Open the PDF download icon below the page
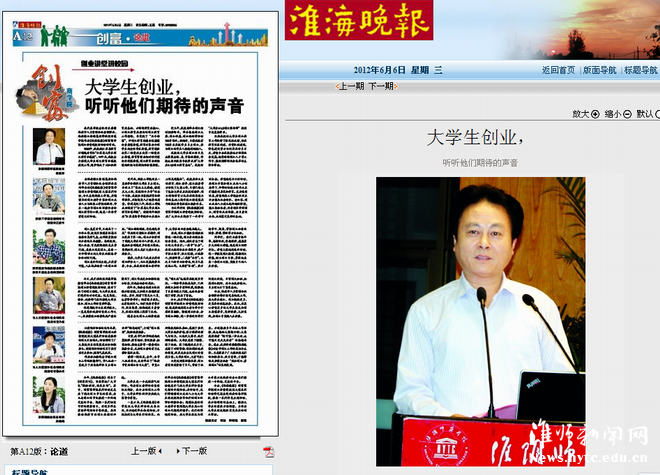This screenshot has height=475, width=660. pos(269,452)
